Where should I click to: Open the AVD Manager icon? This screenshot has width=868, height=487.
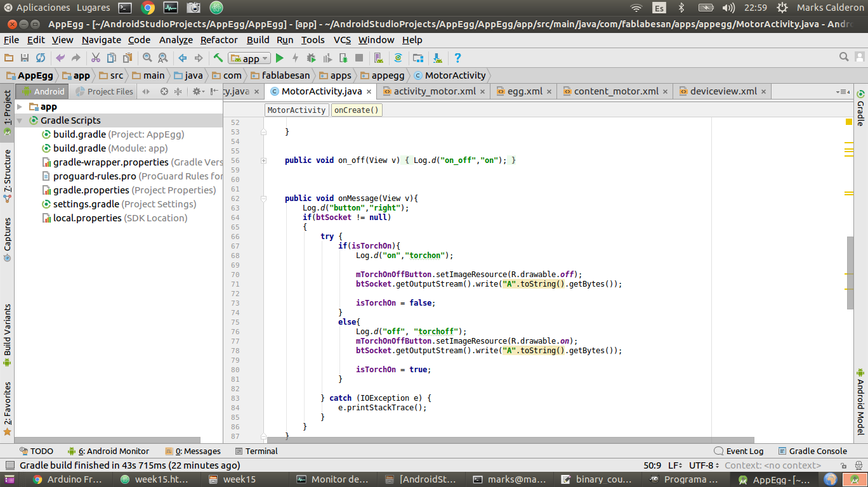point(379,58)
